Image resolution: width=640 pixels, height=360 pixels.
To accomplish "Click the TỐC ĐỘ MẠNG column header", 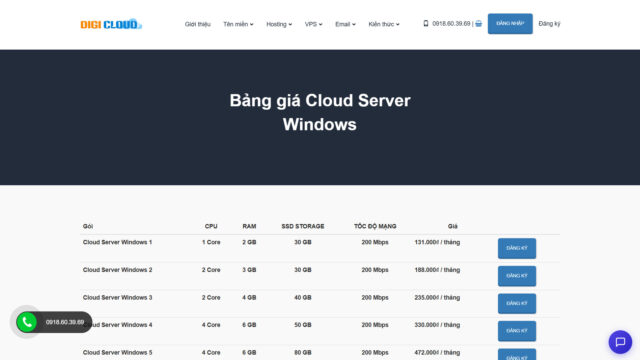I will [375, 226].
